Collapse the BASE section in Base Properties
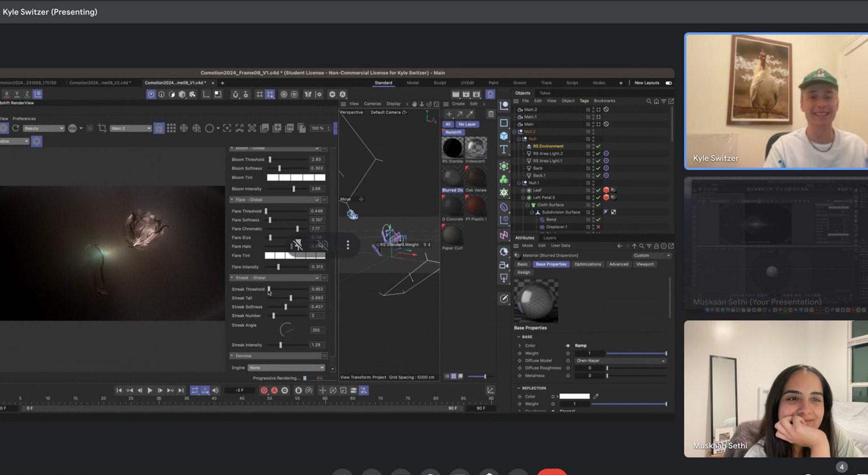Screen dimensions: 868x475 click(519, 337)
